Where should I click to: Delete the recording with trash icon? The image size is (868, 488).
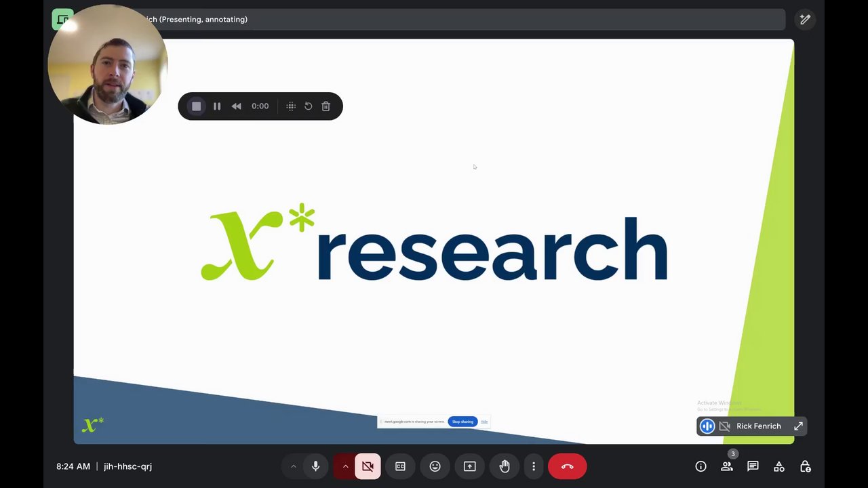tap(326, 106)
